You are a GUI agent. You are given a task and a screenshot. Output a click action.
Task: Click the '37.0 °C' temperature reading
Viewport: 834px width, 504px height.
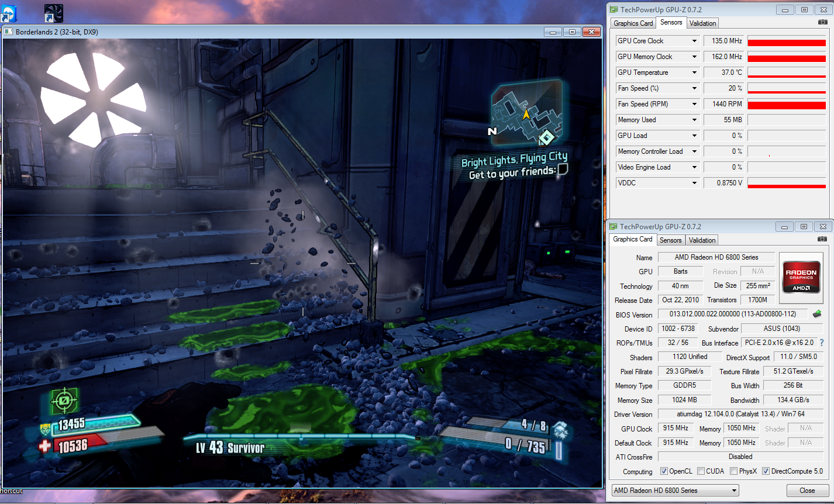[724, 73]
